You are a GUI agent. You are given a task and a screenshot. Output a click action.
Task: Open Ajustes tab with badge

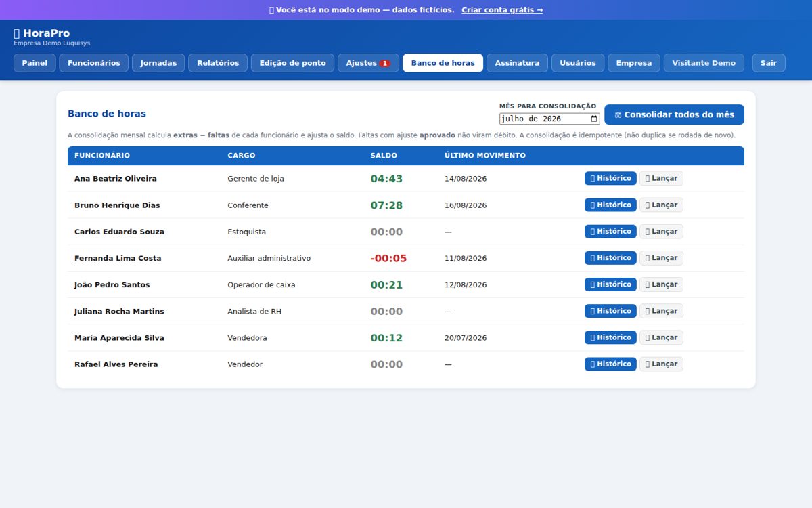(368, 63)
